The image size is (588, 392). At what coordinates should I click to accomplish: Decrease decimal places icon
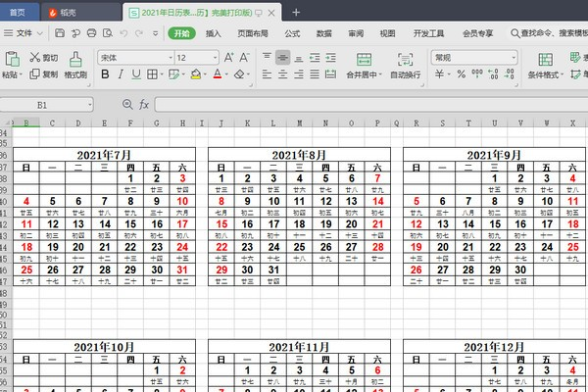[x=509, y=73]
